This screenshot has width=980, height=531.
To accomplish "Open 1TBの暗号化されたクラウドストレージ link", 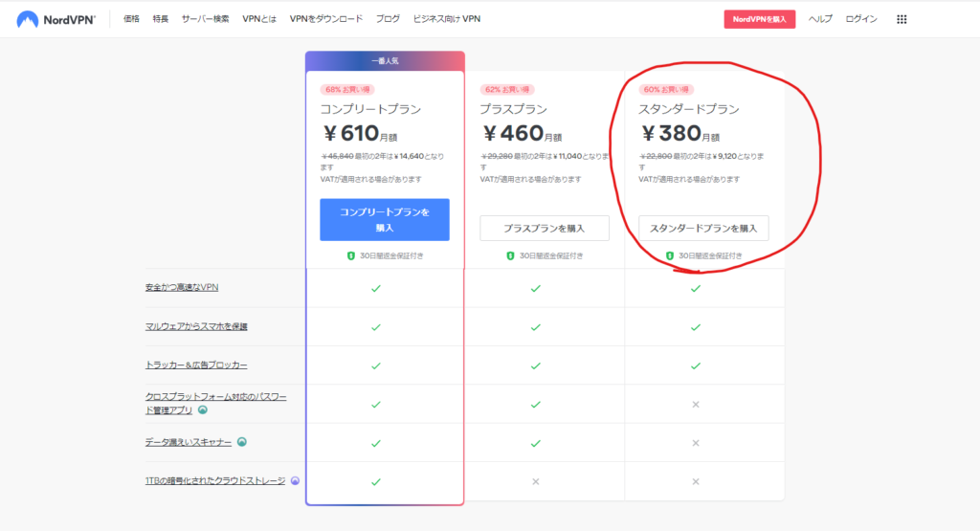I will click(215, 480).
